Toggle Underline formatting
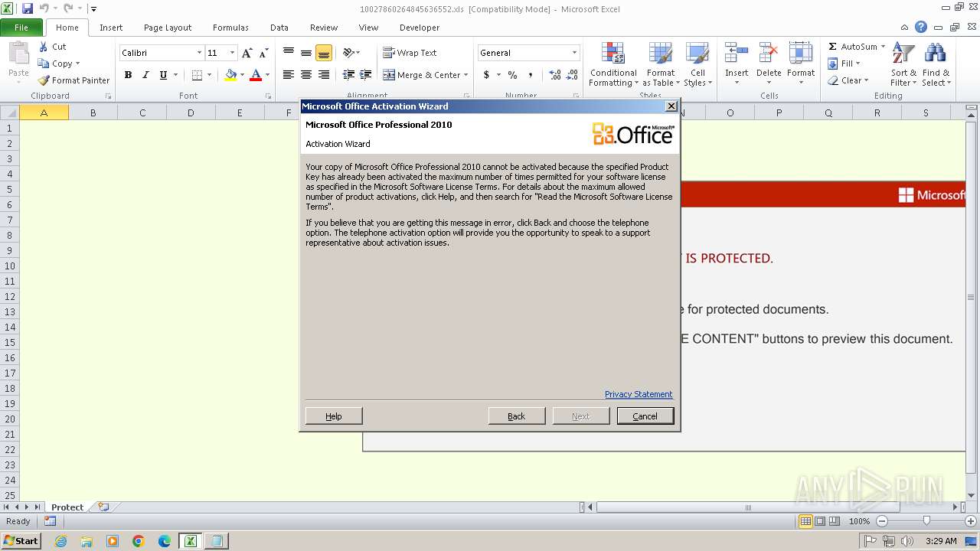980x551 pixels. pyautogui.click(x=163, y=75)
